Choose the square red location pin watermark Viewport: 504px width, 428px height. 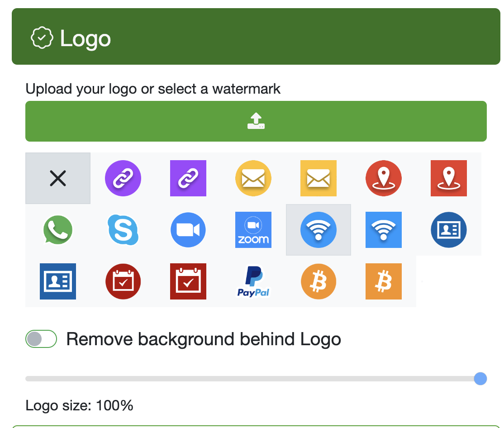pyautogui.click(x=448, y=178)
